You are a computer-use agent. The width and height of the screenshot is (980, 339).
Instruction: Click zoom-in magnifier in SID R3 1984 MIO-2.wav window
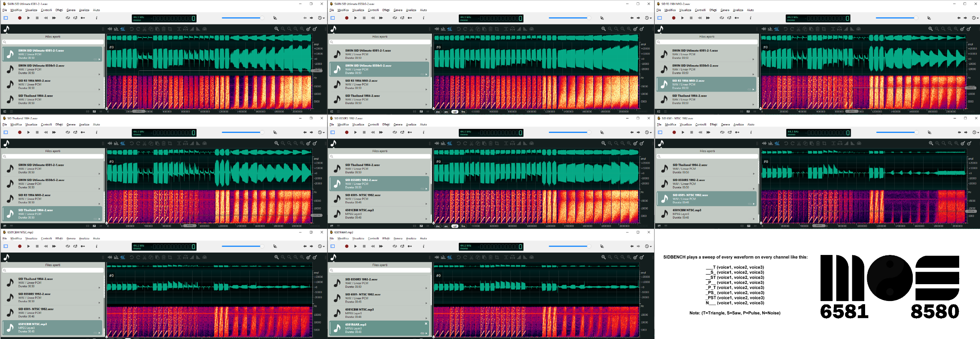tap(930, 29)
